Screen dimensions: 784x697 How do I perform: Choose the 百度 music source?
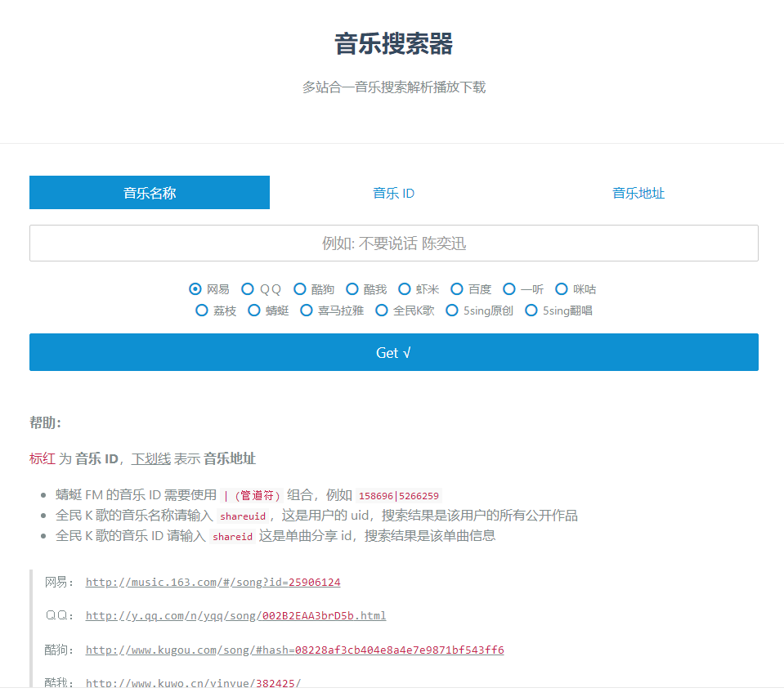click(457, 289)
